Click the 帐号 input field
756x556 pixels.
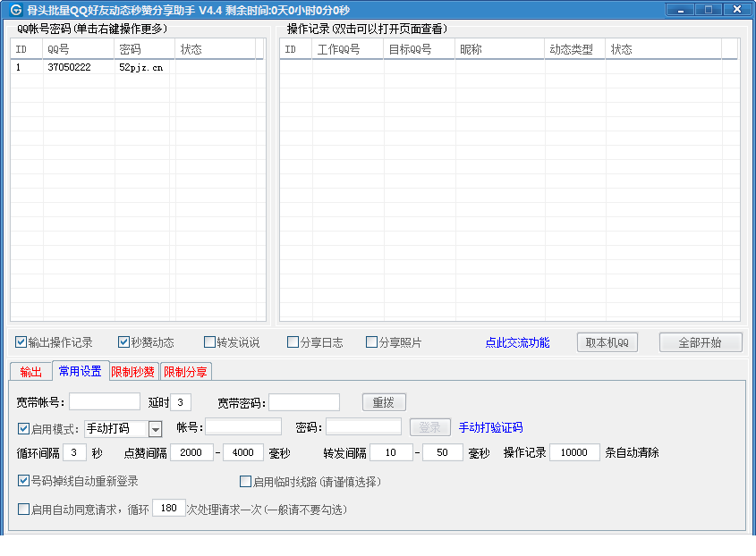tap(243, 427)
